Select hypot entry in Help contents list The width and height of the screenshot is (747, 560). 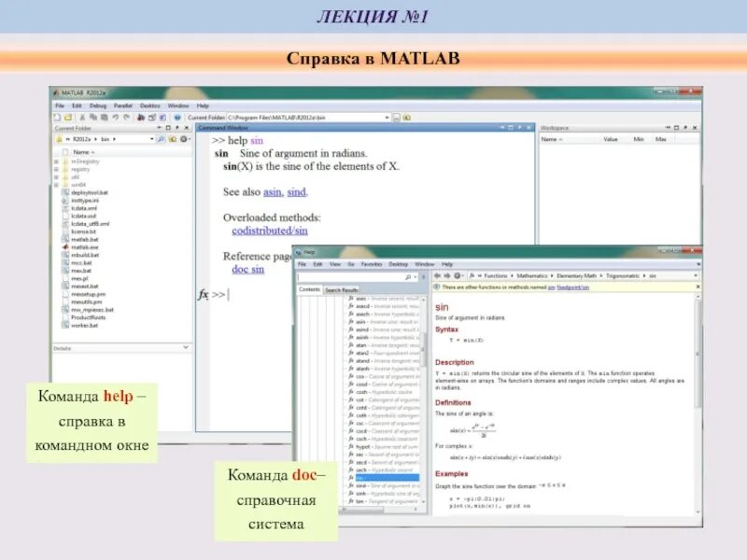pos(384,447)
